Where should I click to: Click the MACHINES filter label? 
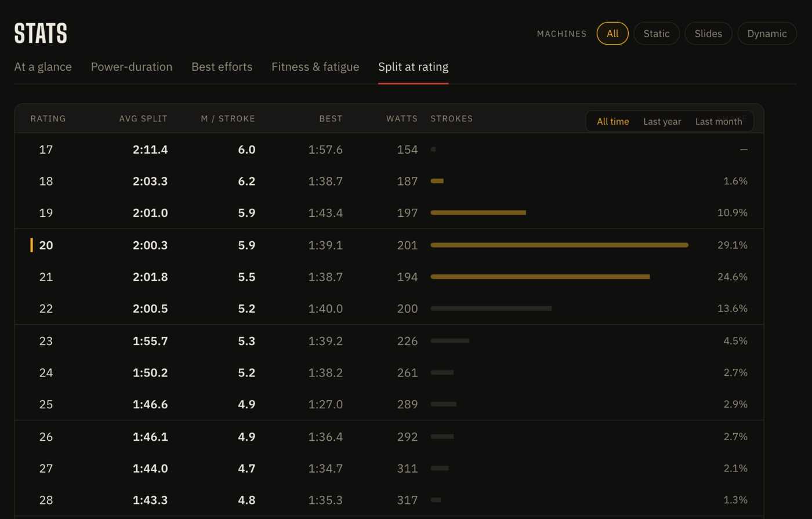point(561,34)
